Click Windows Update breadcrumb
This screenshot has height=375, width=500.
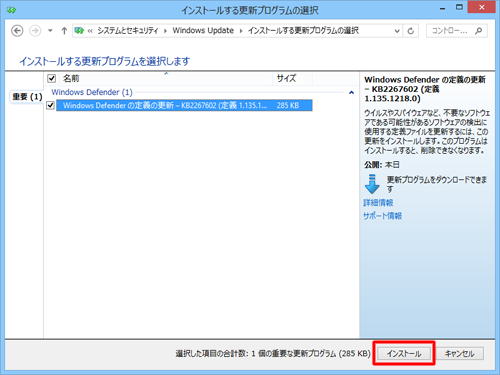pos(203,30)
